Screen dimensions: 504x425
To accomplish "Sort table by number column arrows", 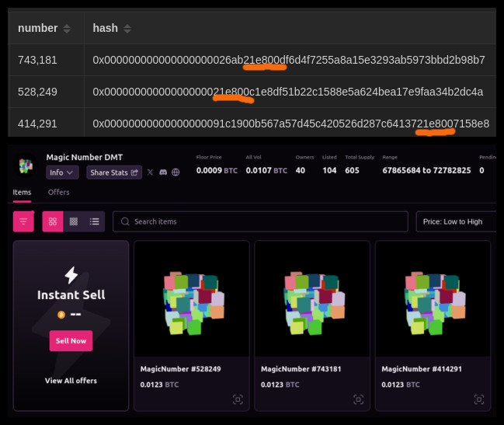I will coord(67,29).
